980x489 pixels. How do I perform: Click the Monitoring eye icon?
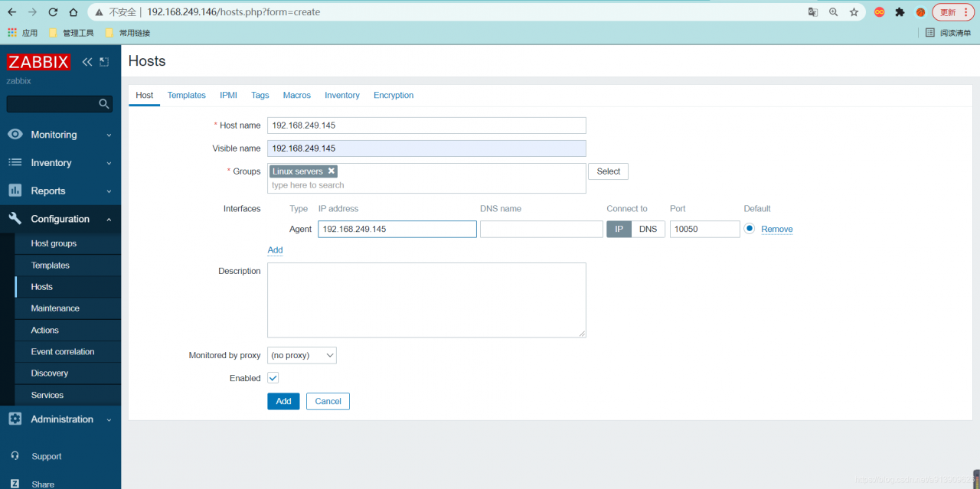click(15, 135)
